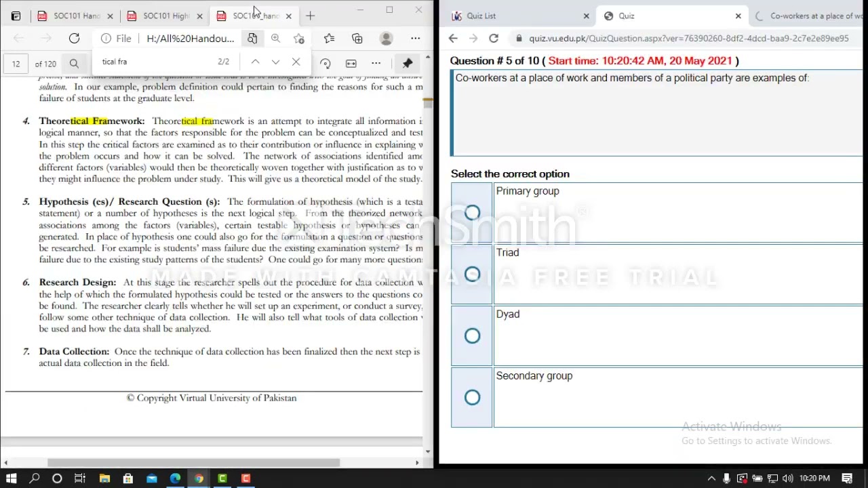Switch to Chrome via taskbar icon
This screenshot has height=488, width=868.
pyautogui.click(x=198, y=479)
